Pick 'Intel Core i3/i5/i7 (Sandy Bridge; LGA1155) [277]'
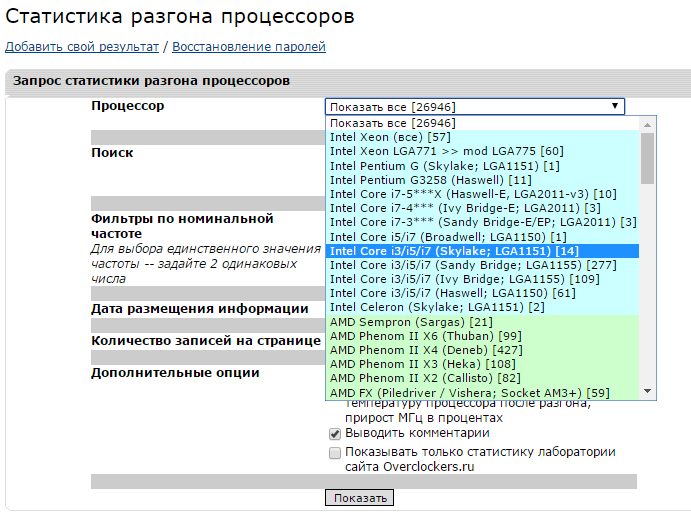Screen dimensions: 691x529 (482, 265)
